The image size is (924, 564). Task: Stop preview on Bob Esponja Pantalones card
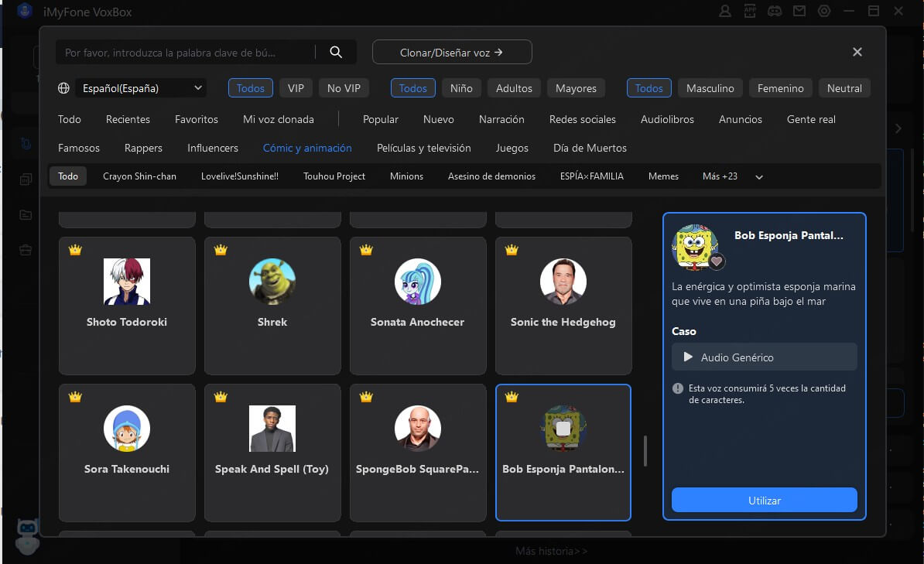(x=563, y=429)
